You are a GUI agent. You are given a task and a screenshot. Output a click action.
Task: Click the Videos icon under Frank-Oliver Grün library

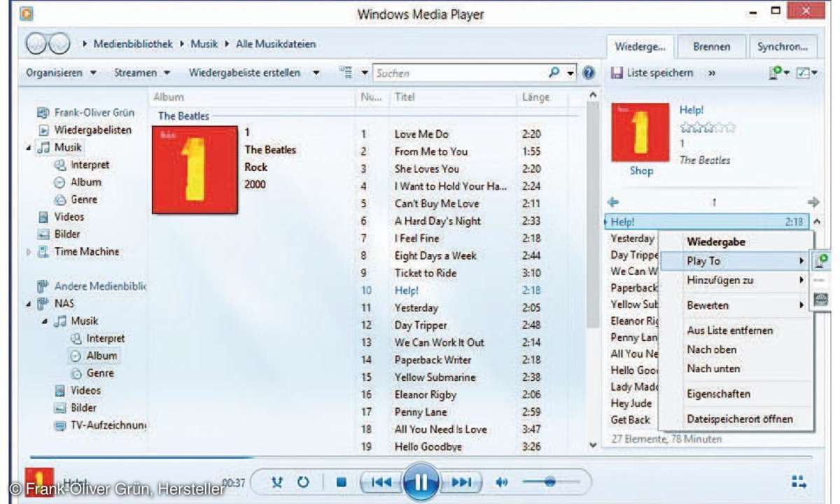pos(43,217)
